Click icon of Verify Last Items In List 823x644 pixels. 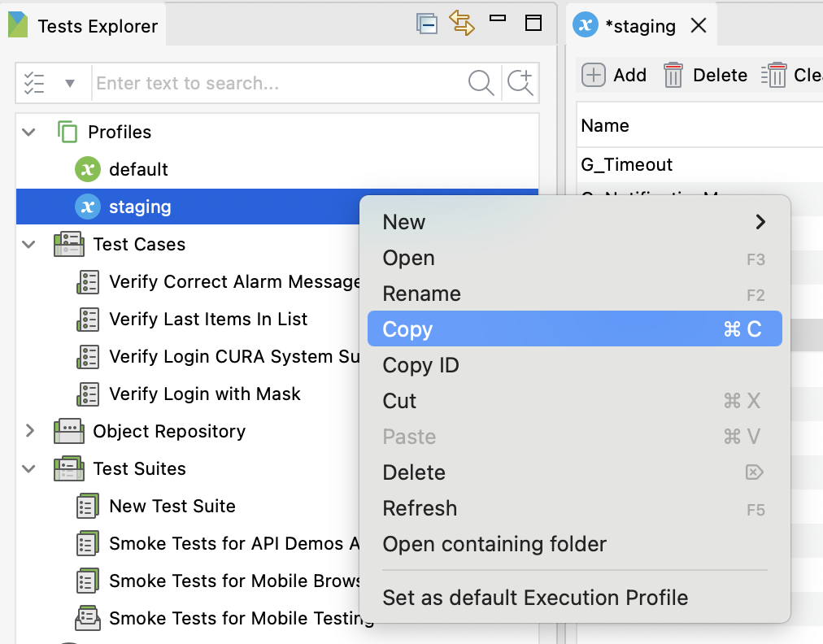coord(88,319)
